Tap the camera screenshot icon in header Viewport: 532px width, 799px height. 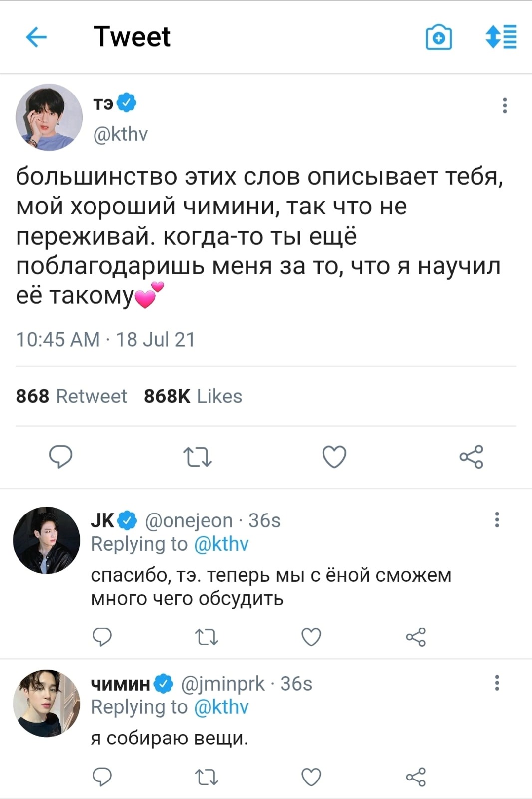tap(439, 37)
